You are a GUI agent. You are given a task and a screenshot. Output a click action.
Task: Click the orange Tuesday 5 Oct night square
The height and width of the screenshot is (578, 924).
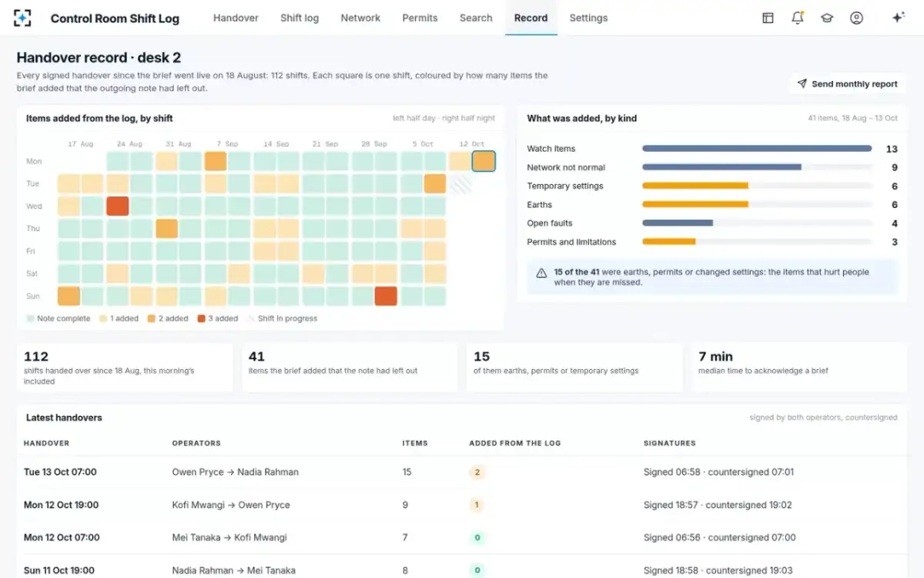coord(435,183)
